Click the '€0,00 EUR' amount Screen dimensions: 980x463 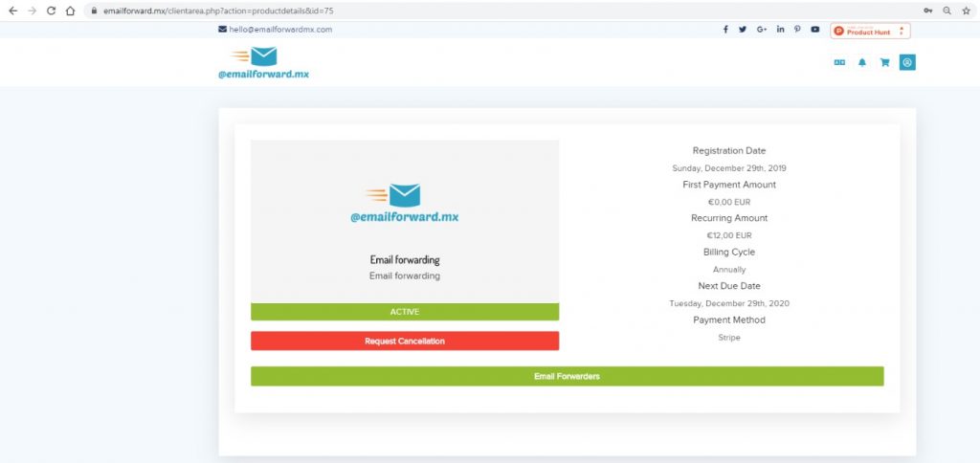(x=728, y=202)
